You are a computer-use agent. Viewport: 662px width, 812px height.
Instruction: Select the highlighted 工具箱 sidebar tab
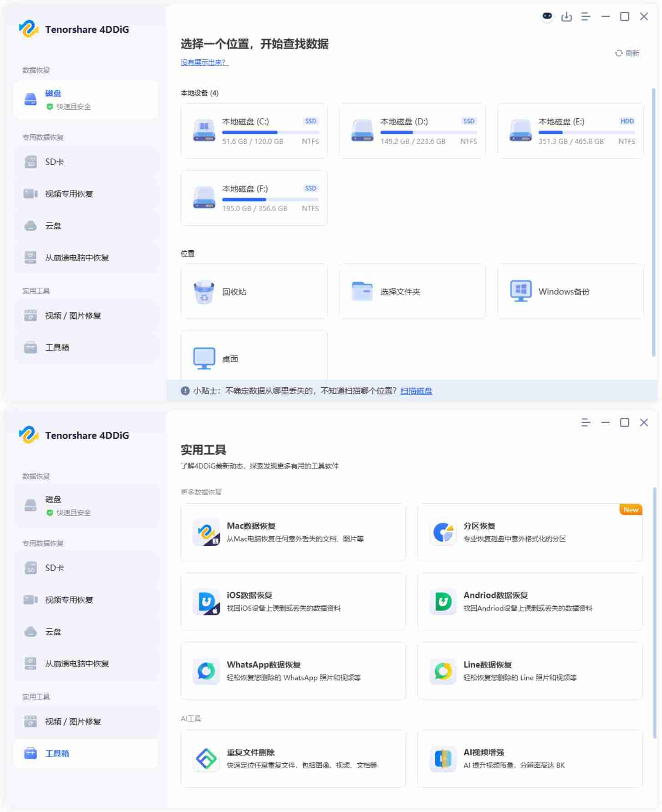point(86,753)
